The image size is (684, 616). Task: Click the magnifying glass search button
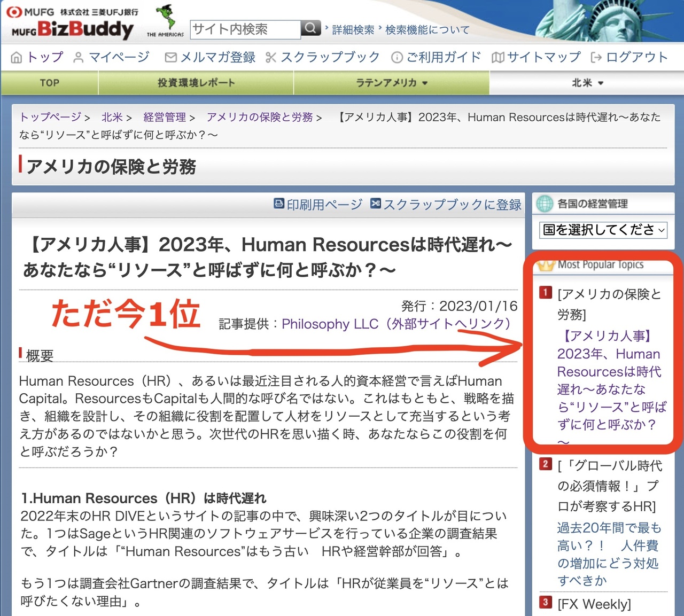point(310,28)
